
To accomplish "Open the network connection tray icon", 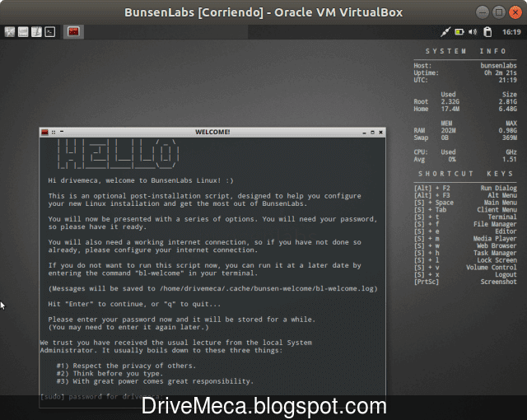I will 445,32.
